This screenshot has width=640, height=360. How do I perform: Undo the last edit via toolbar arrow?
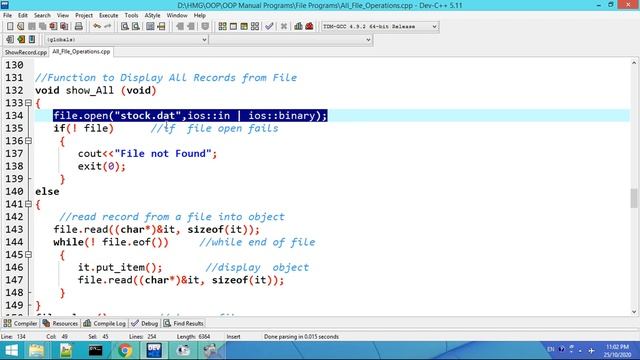(x=97, y=27)
